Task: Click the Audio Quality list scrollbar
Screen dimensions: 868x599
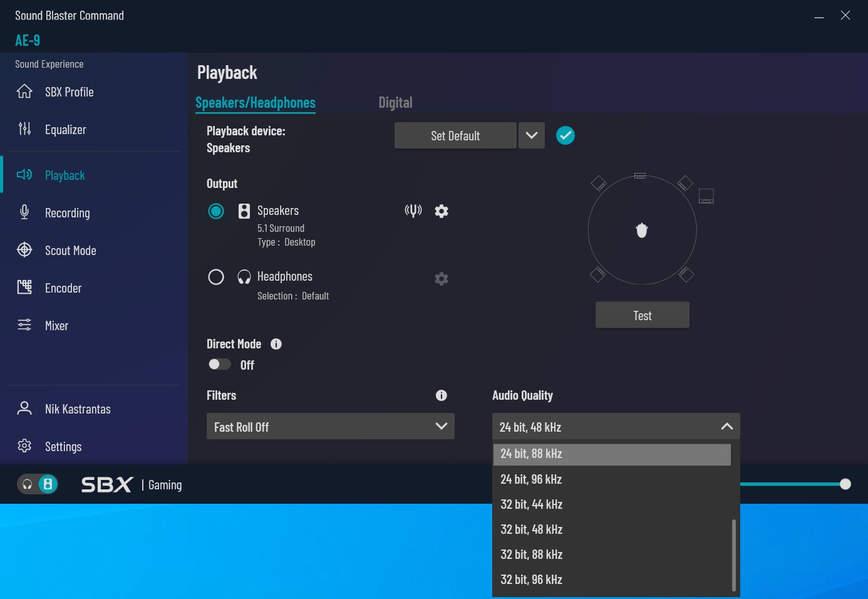Action: coord(734,555)
